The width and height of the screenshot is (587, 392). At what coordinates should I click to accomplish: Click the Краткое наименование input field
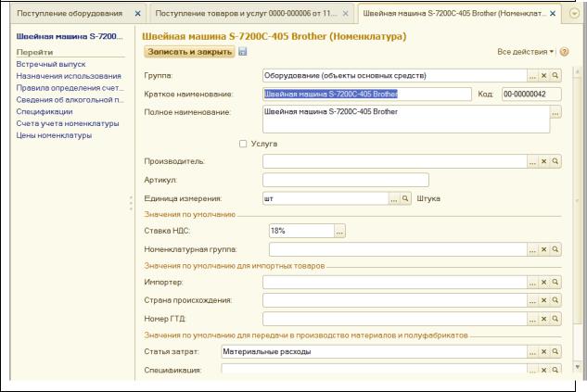click(x=367, y=95)
